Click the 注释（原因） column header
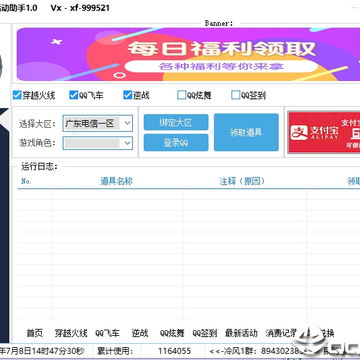The image size is (360, 360). 242,181
